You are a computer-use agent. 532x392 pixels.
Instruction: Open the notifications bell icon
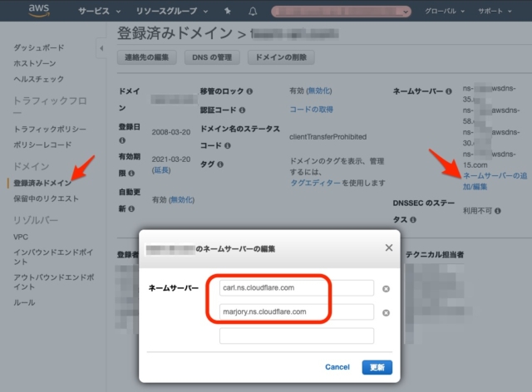[x=253, y=11]
